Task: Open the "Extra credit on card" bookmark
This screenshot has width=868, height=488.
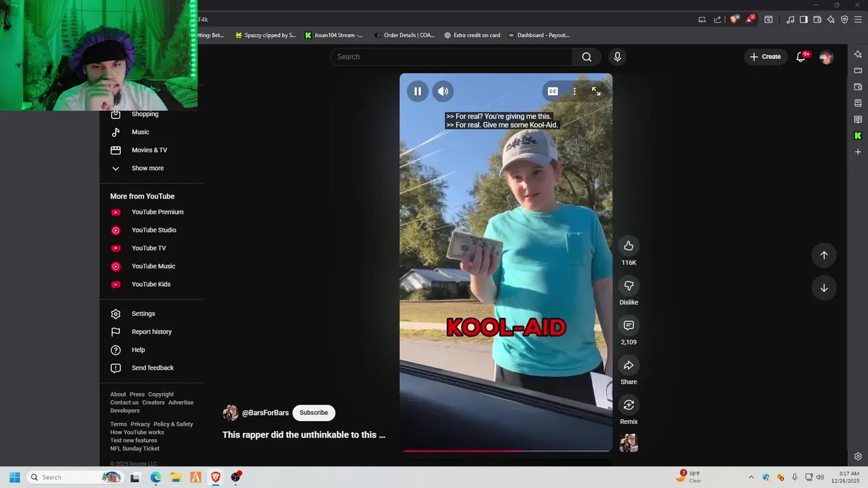Action: click(x=472, y=35)
